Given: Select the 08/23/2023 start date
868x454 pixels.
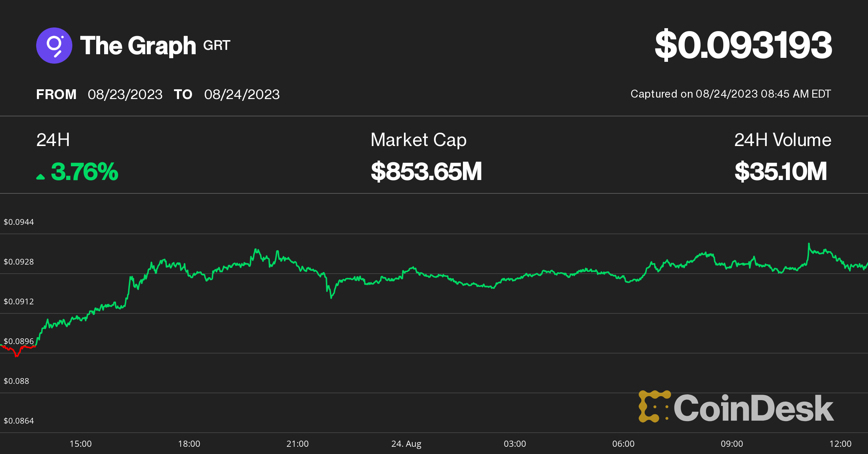Looking at the screenshot, I should [x=125, y=95].
